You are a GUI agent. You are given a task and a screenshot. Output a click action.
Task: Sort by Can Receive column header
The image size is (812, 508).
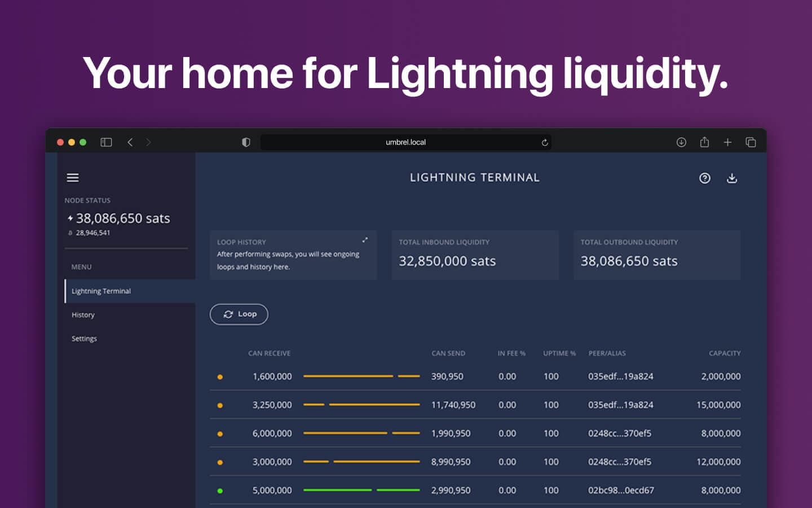[270, 353]
